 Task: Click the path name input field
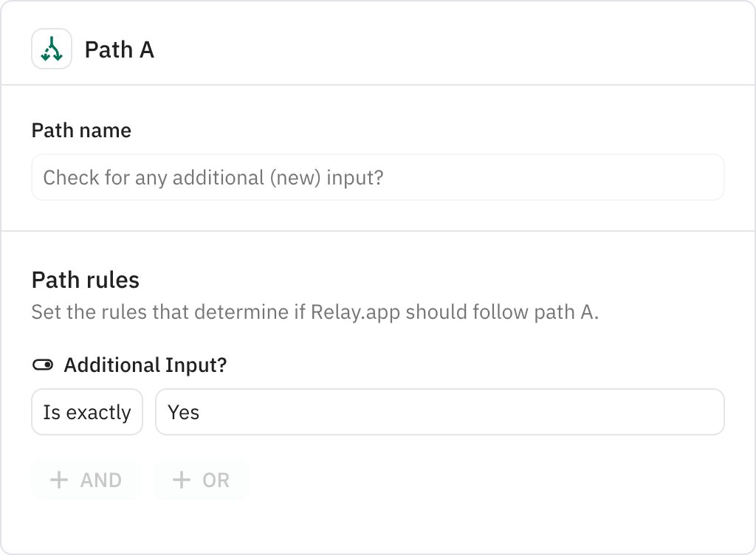[377, 177]
